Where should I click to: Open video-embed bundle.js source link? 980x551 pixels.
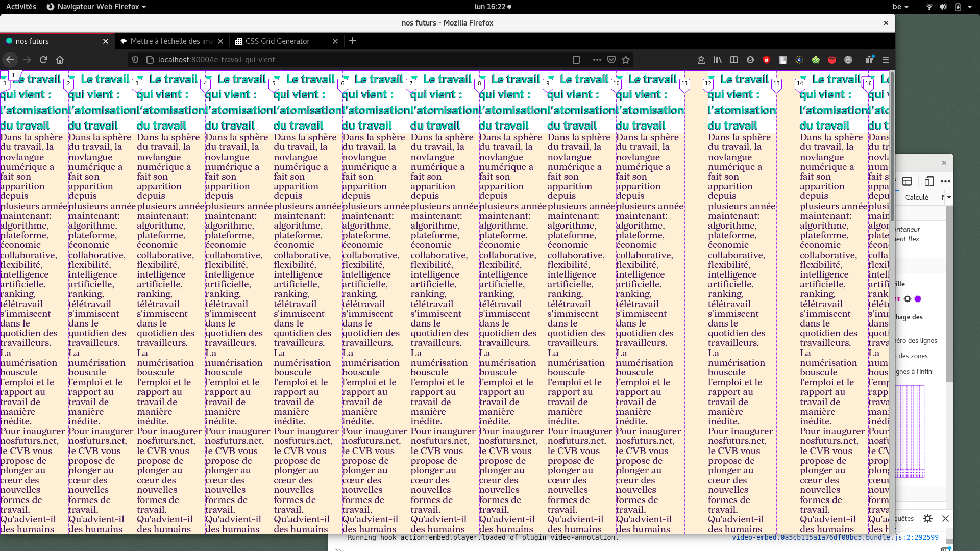pos(835,537)
